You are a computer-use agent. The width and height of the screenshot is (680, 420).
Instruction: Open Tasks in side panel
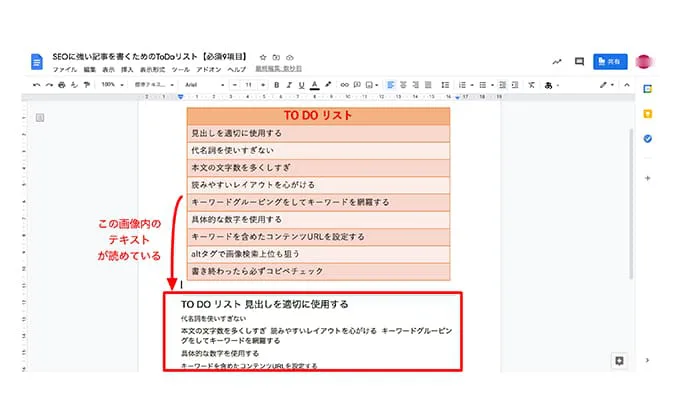click(647, 139)
